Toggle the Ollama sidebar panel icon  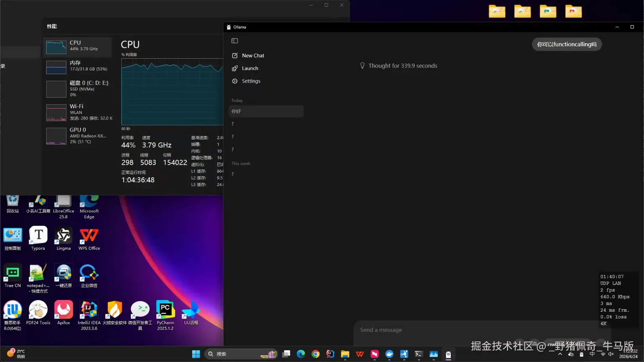point(235,41)
